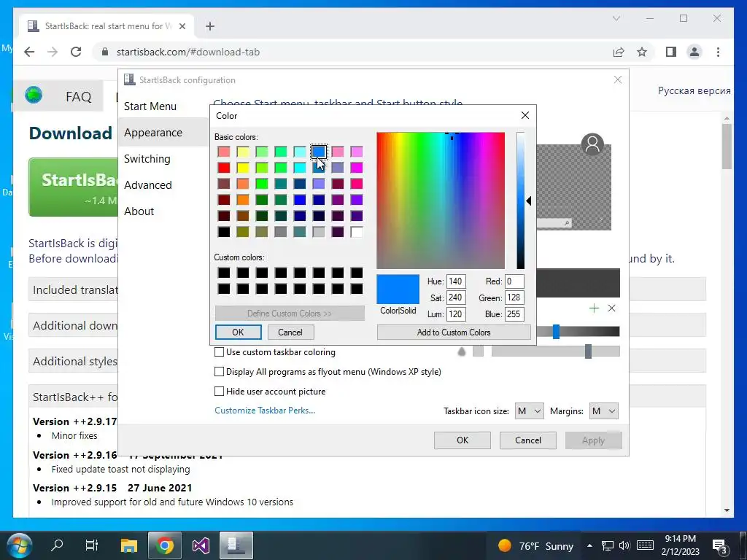
Task: Click OK in StartIsBack configuration
Action: pos(462,440)
